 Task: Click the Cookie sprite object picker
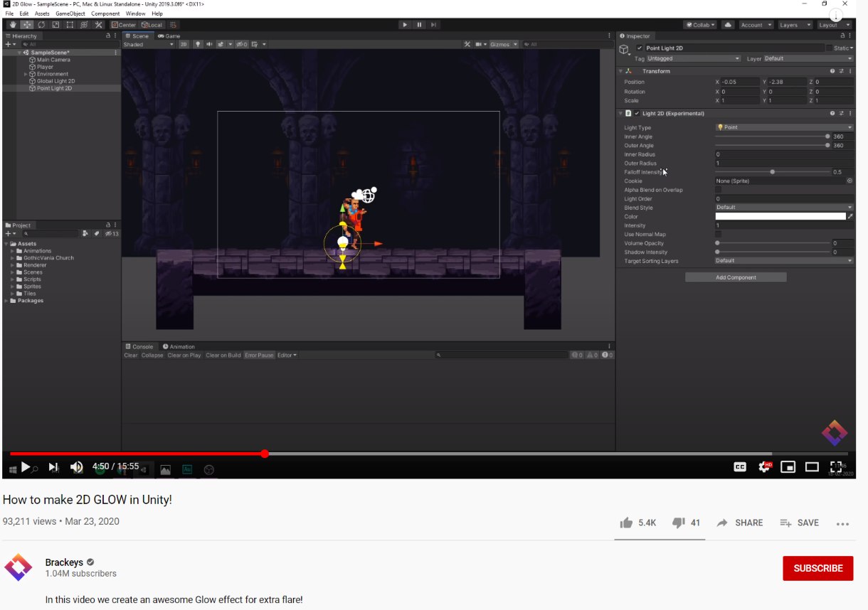click(850, 181)
